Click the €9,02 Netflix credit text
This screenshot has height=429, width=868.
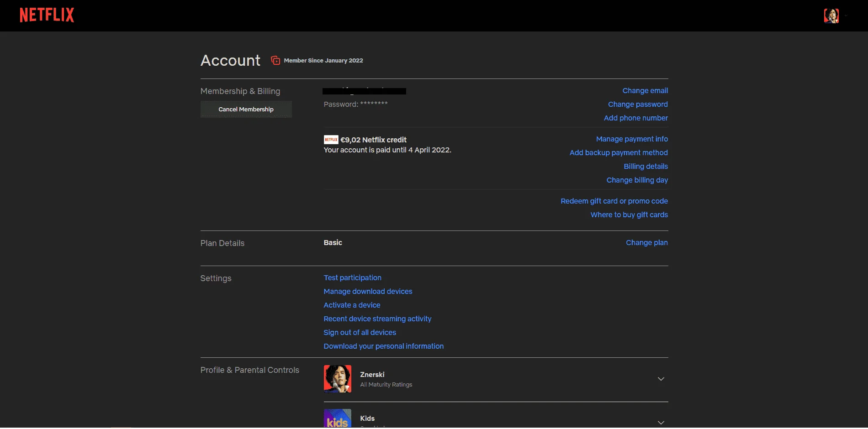pos(373,140)
